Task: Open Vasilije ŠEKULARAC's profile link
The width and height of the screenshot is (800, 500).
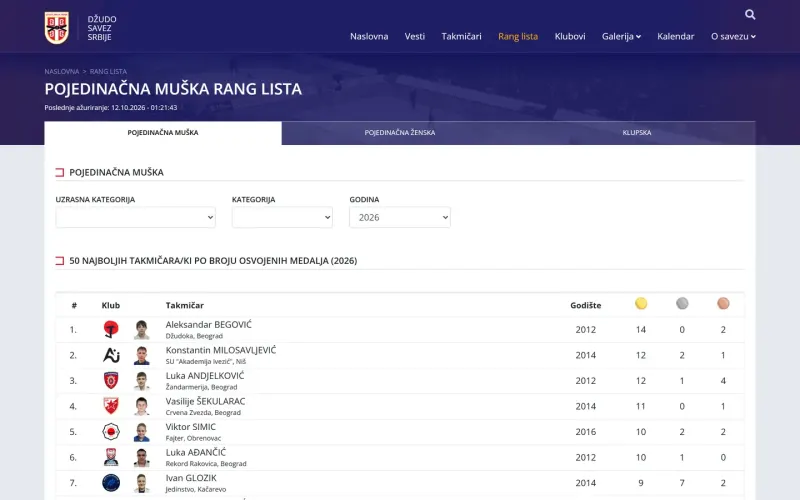Action: click(x=205, y=401)
